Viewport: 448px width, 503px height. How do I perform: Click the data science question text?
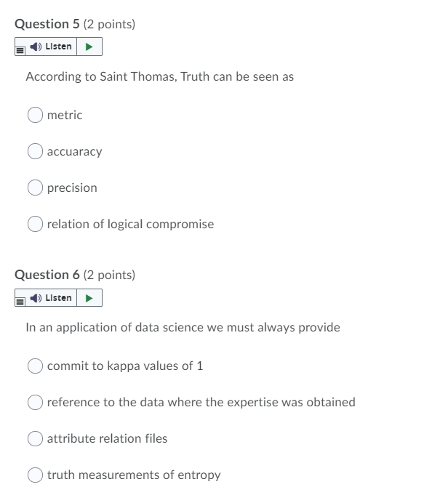tap(183, 327)
